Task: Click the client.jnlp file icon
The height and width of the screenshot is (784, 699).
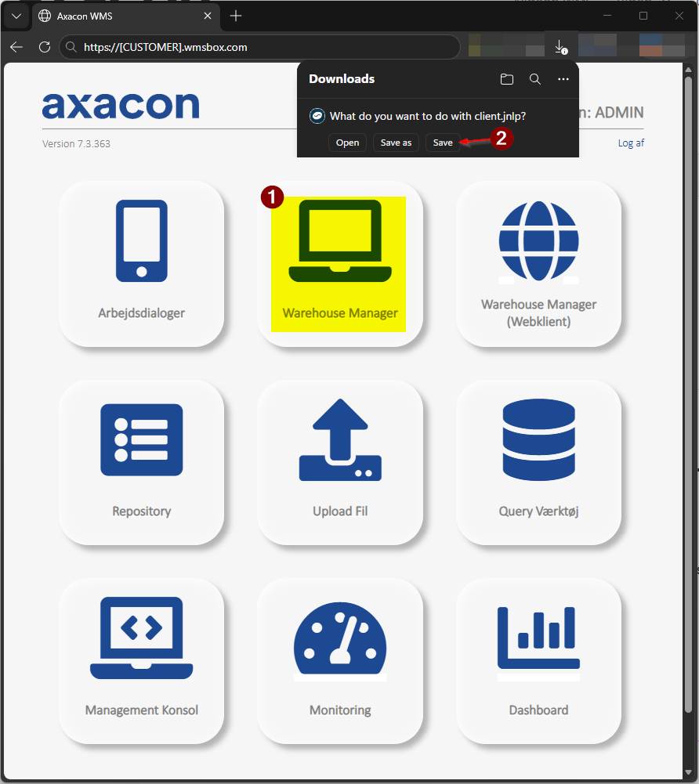Action: 317,116
